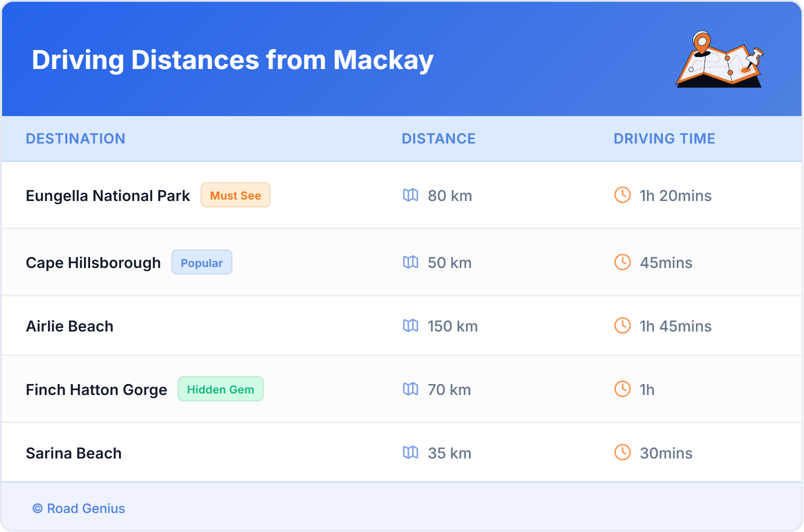Click the map icon beside 35 km
The height and width of the screenshot is (532, 804).
[x=411, y=453]
